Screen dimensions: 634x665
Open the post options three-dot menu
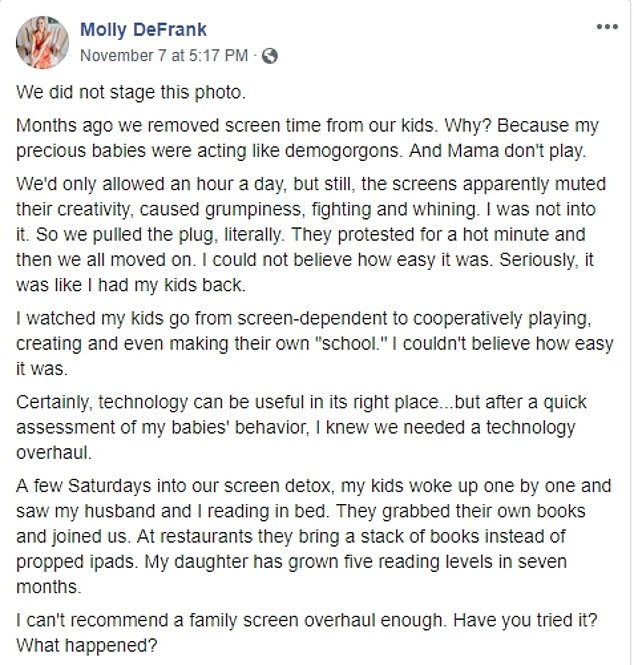coord(605,29)
